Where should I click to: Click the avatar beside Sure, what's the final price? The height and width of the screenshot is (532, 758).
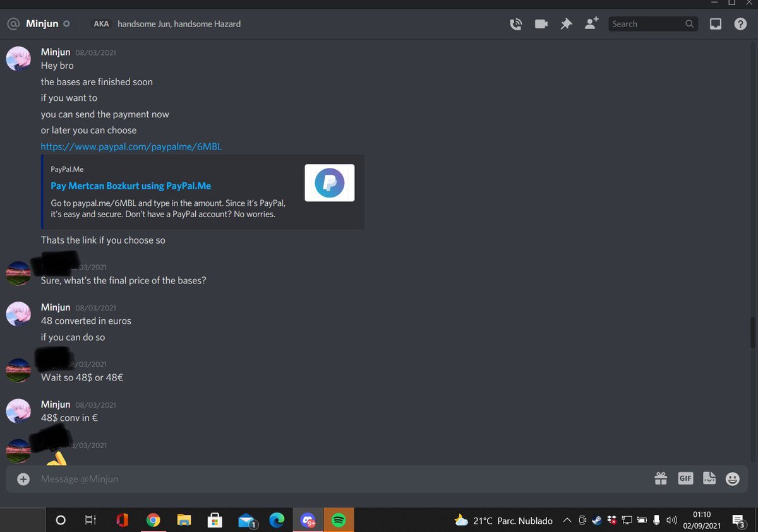pos(19,273)
